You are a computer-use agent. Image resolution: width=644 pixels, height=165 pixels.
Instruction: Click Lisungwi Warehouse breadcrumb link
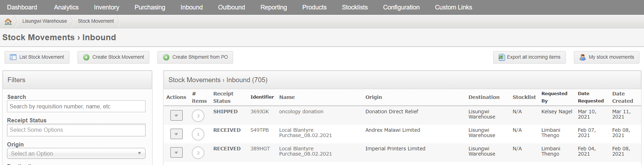[45, 21]
